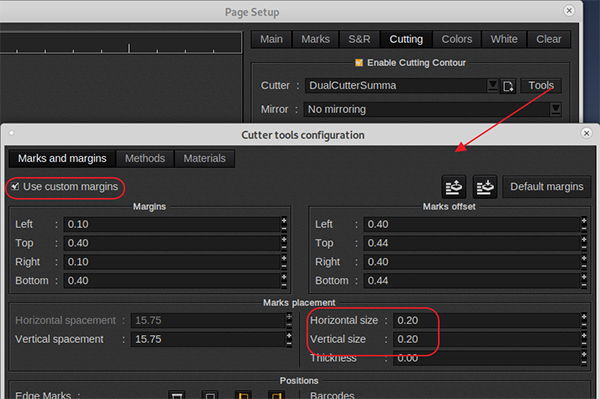
Task: Switch to the Methods tab
Action: pos(145,158)
